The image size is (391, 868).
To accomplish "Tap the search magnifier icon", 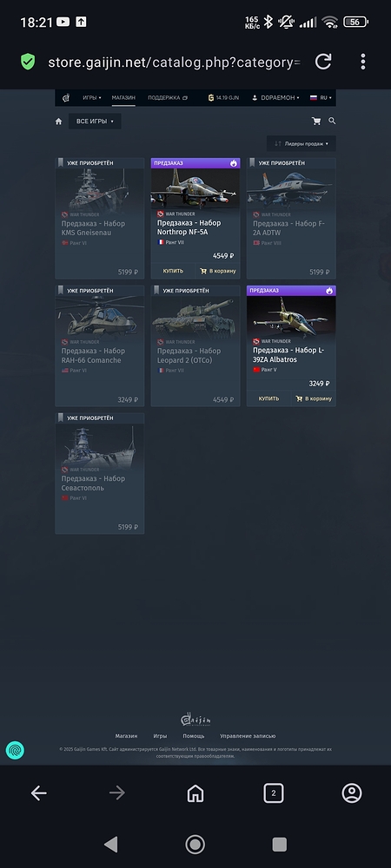I will click(332, 121).
